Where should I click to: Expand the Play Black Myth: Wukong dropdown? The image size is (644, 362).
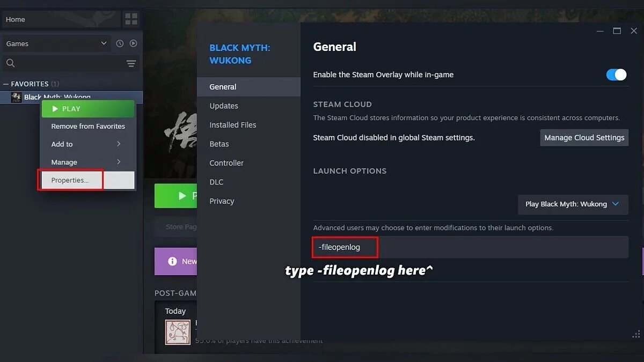coord(573,204)
